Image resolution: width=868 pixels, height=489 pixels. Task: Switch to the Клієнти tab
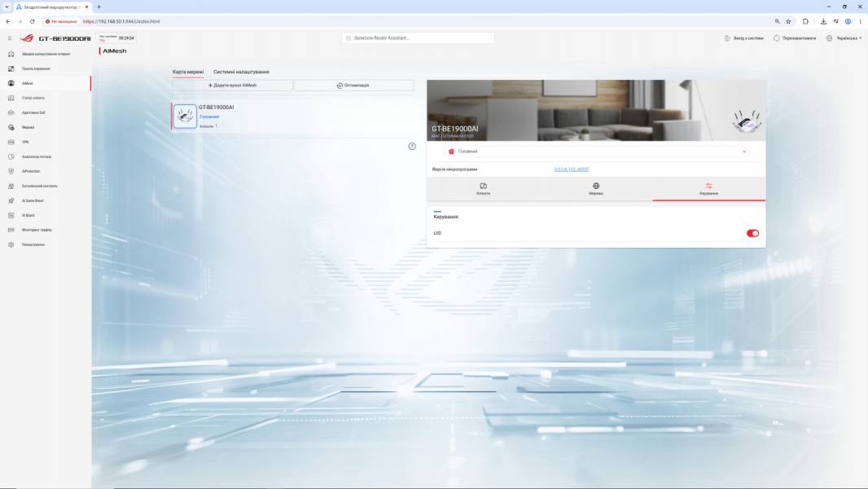click(484, 189)
